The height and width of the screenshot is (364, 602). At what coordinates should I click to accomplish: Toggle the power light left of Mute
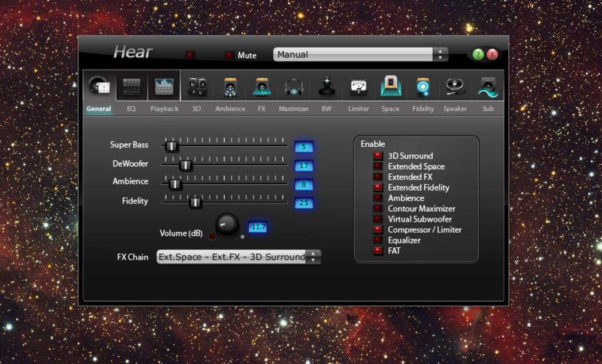click(x=190, y=55)
